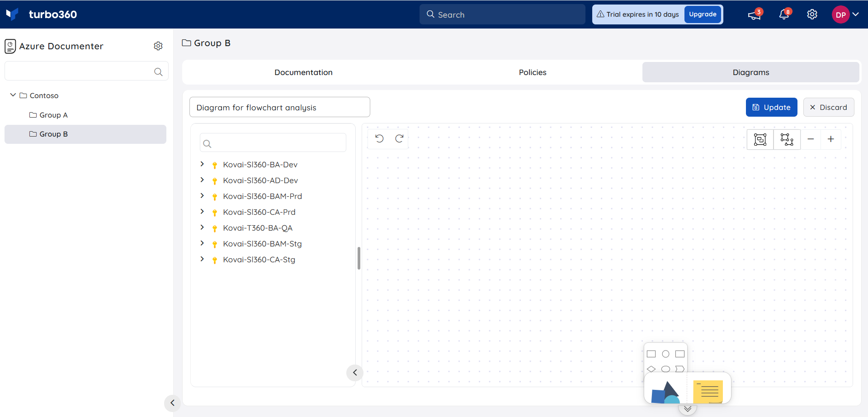Screen dimensions: 868x417
Task: Focus the global Search box
Action: 502,14
